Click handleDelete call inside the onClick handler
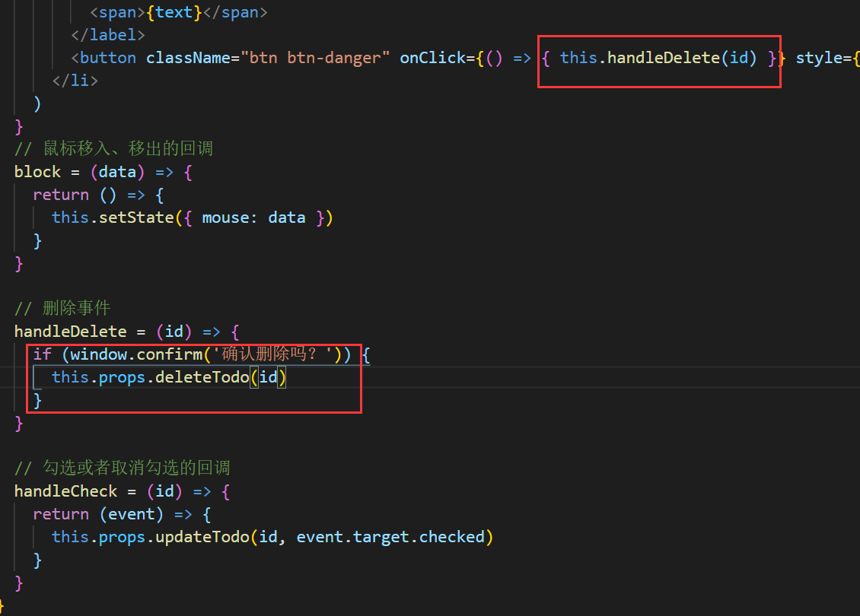 (x=663, y=58)
